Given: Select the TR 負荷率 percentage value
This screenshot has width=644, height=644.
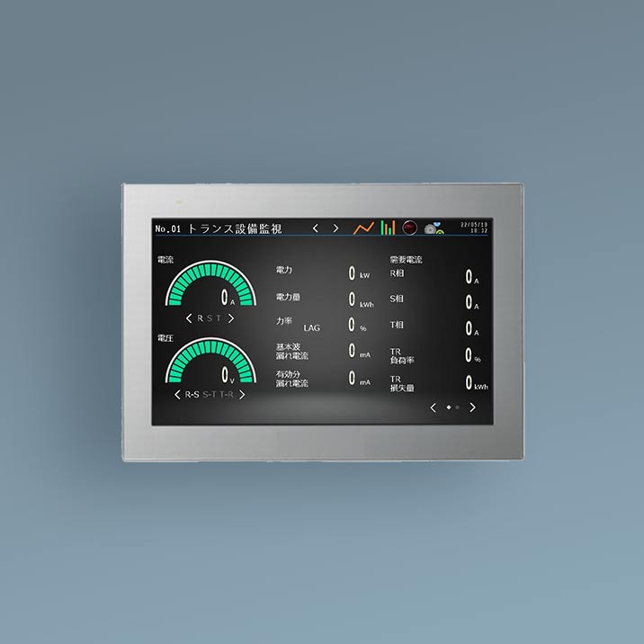Looking at the screenshot, I should (470, 355).
